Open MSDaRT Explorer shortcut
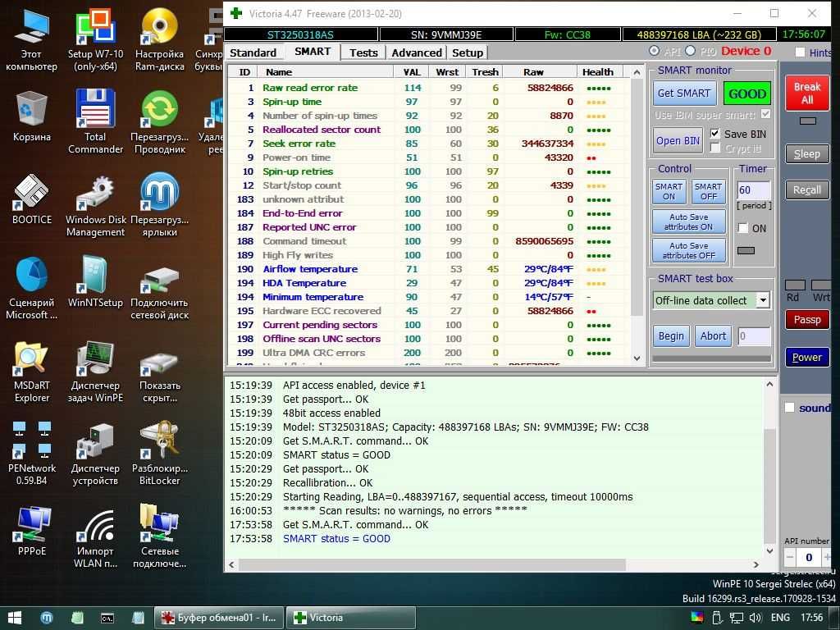The image size is (840, 630). tap(32, 372)
